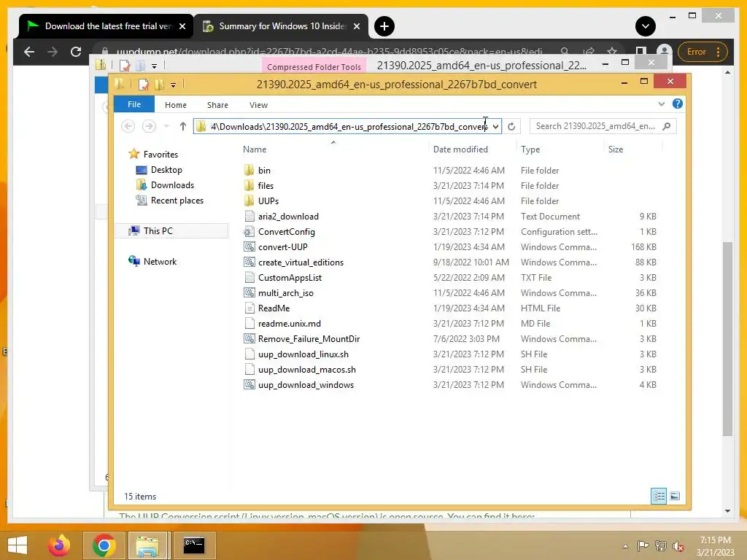This screenshot has height=560, width=747.
Task: Select the aria2_download text document icon
Action: click(249, 216)
